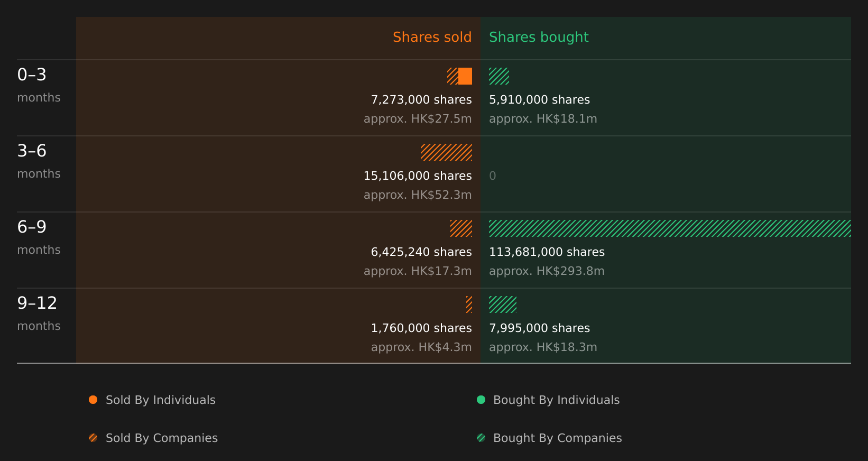The width and height of the screenshot is (868, 461).
Task: Click the green Bought By Individuals legend dot
Action: click(x=481, y=400)
